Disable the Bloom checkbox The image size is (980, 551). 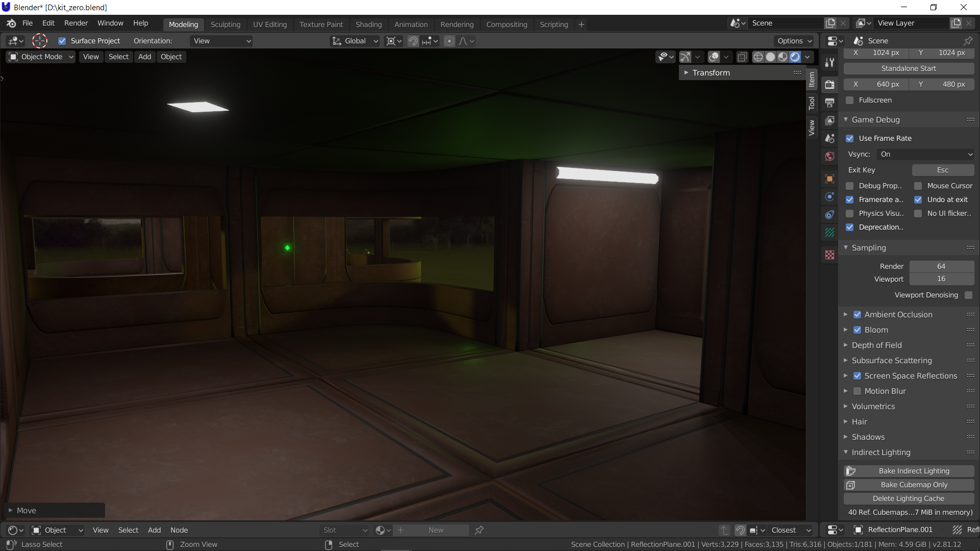tap(857, 330)
